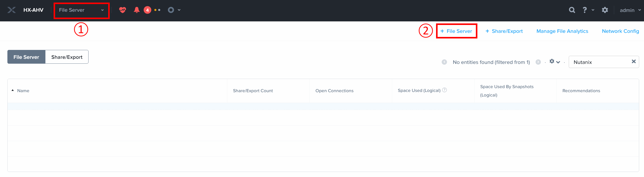Clear the Nutanix search filter
Viewport: 644px width, 177px height.
(634, 61)
